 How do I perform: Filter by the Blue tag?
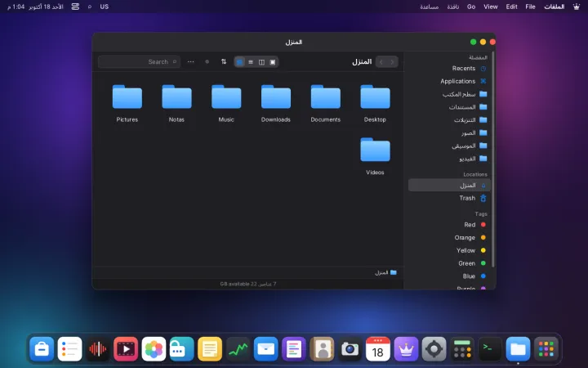click(x=450, y=276)
